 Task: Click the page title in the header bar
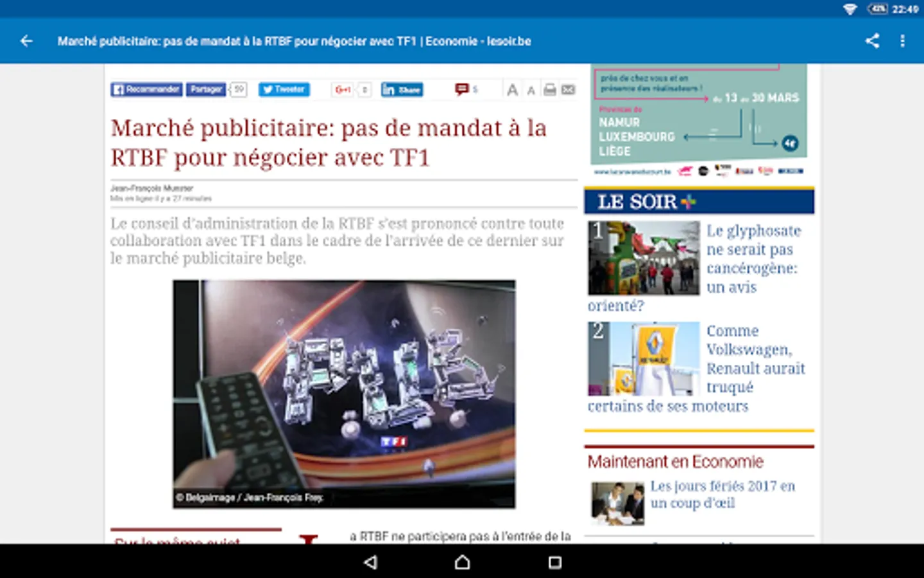[x=294, y=41]
